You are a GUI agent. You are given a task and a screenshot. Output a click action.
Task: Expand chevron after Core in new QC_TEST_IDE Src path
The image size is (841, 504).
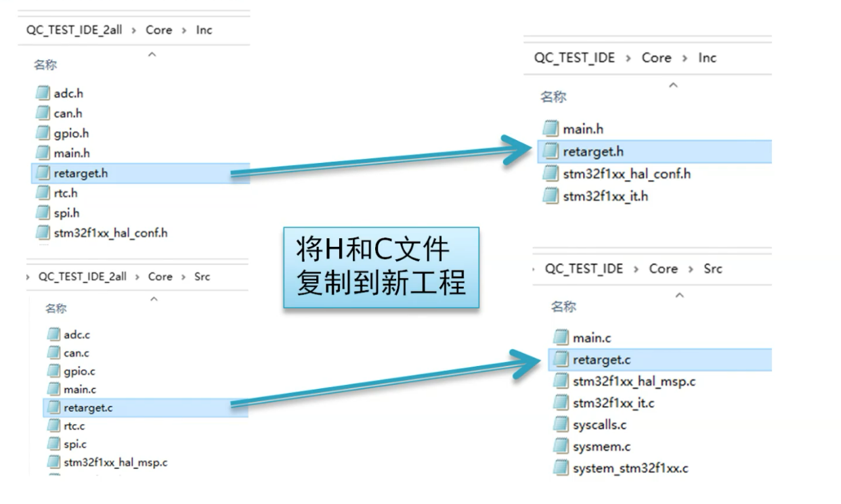(x=691, y=269)
